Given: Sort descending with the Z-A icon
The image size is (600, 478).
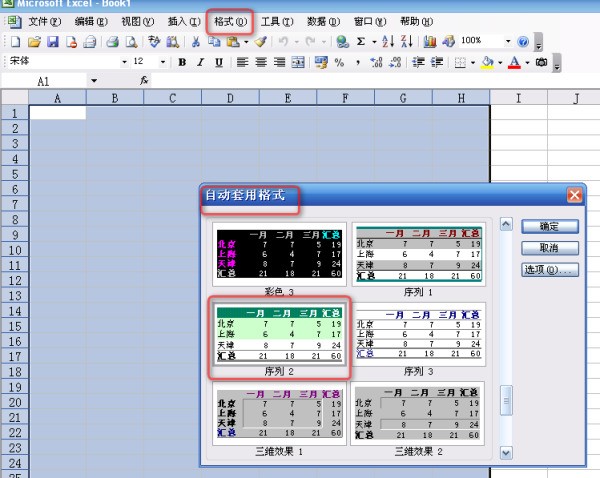Looking at the screenshot, I should [x=406, y=41].
